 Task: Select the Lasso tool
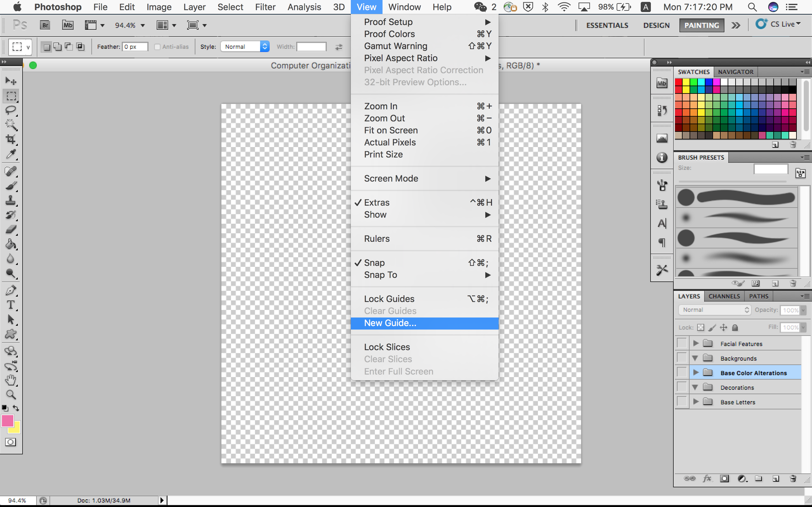pyautogui.click(x=11, y=110)
